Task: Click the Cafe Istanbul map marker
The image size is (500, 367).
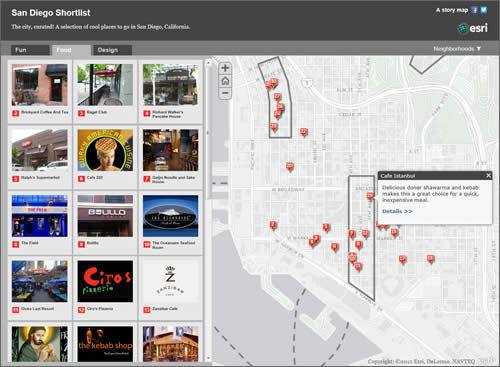Action: click(370, 196)
